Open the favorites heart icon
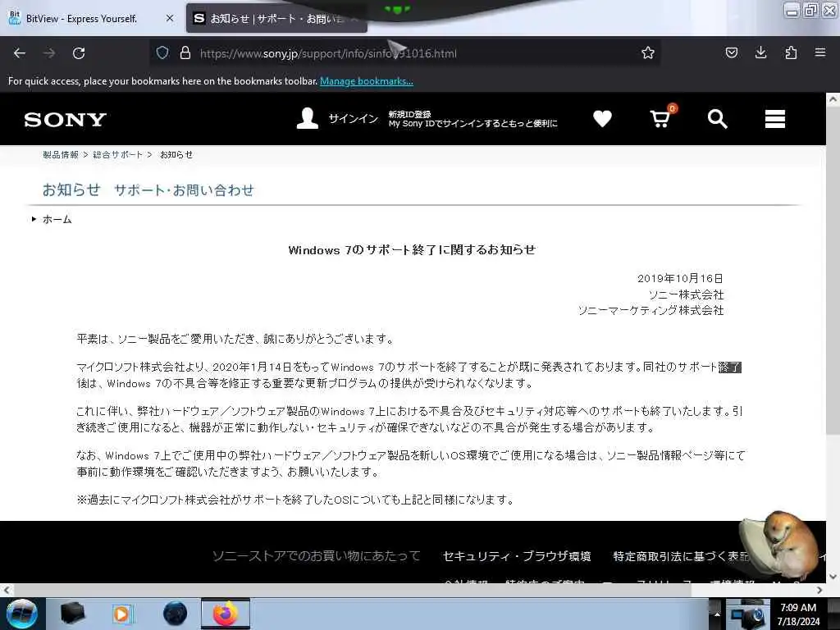 [602, 118]
